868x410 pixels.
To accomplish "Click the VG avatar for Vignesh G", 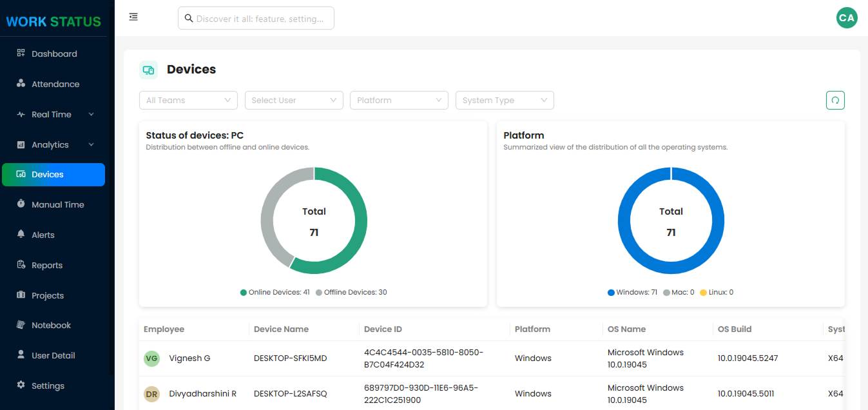I will [151, 358].
